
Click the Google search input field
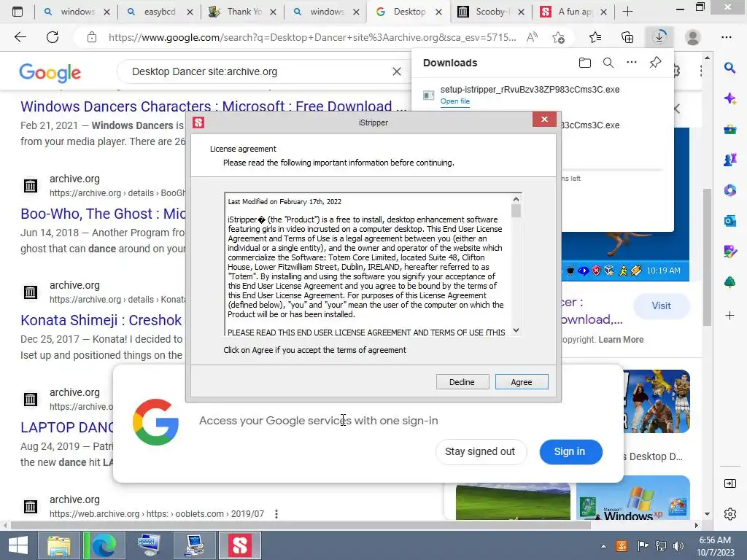[x=258, y=71]
